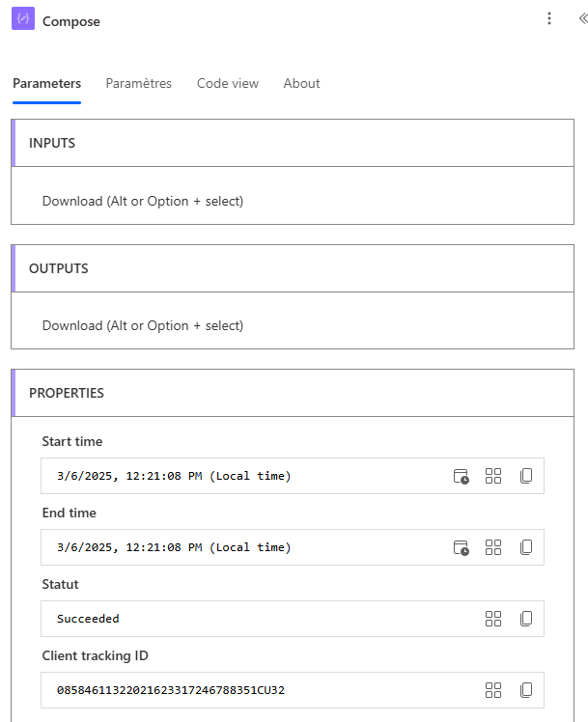The image size is (588, 722).
Task: Copy the End time value
Action: click(x=526, y=547)
